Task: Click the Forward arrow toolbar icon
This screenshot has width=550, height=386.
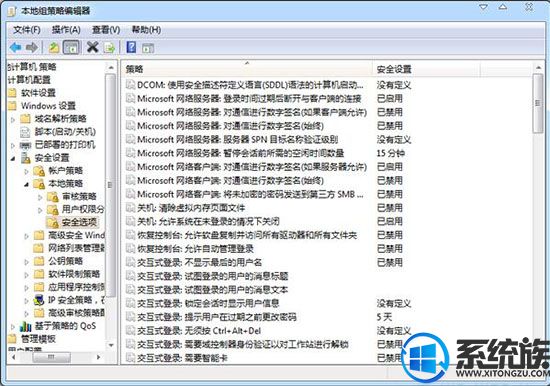Action: pyautogui.click(x=32, y=47)
